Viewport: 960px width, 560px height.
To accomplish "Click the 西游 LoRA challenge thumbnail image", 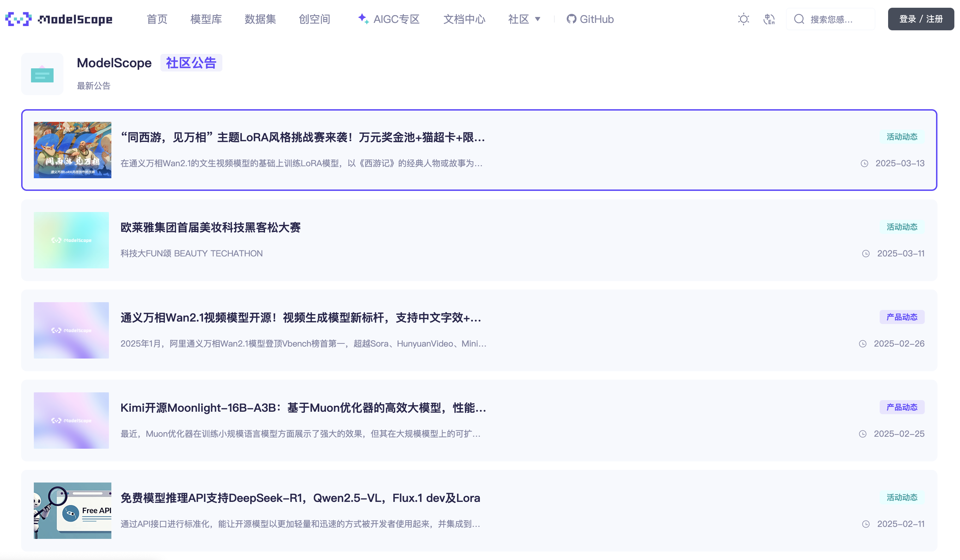I will (72, 150).
